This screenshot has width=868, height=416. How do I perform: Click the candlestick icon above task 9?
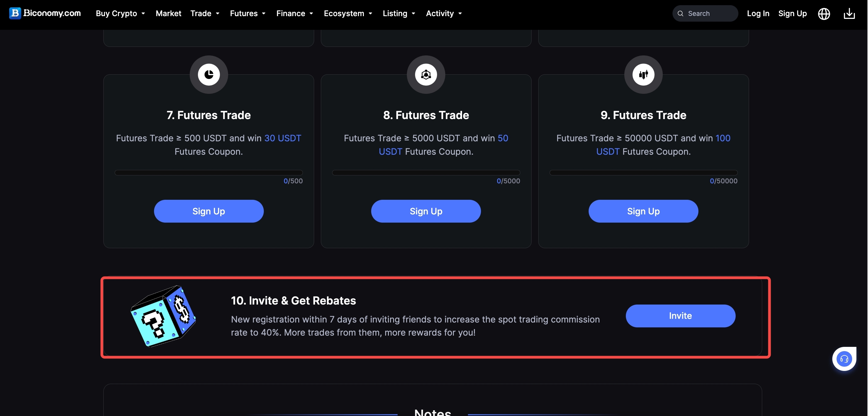pyautogui.click(x=643, y=74)
